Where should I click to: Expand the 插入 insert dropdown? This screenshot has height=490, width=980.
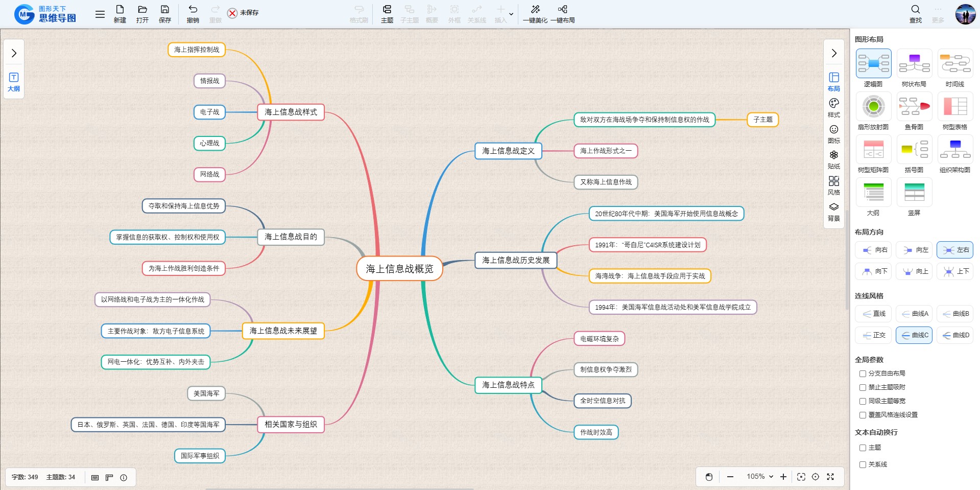(511, 14)
